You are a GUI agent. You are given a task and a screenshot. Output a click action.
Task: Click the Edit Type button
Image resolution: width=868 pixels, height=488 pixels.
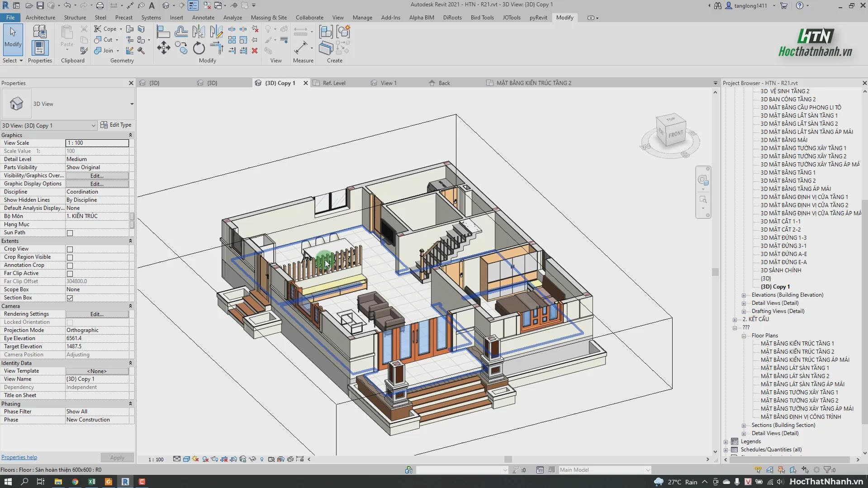pyautogui.click(x=116, y=125)
